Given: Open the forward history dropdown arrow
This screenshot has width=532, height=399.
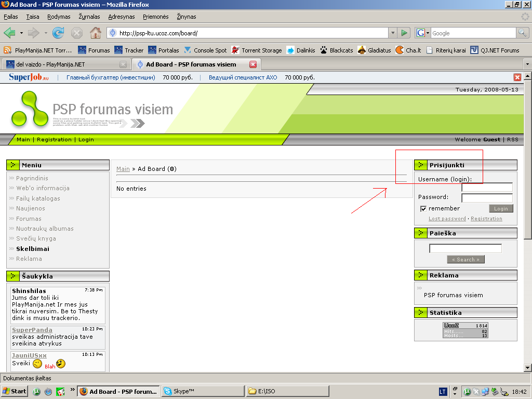Looking at the screenshot, I should [x=46, y=33].
